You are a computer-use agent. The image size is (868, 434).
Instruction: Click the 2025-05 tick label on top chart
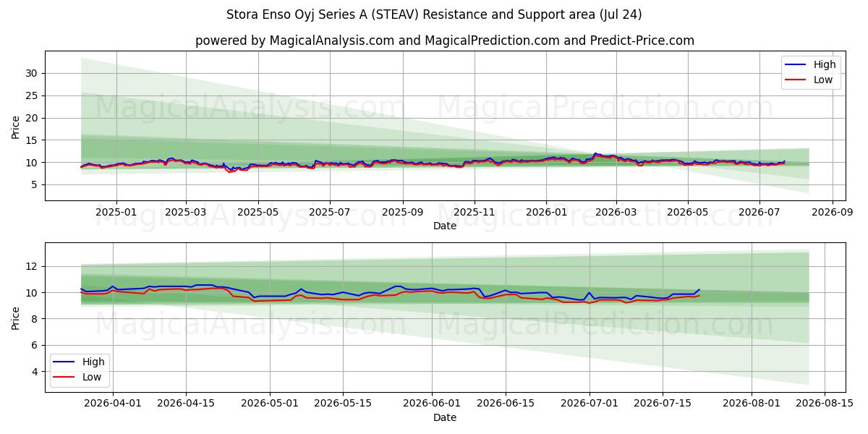point(258,213)
